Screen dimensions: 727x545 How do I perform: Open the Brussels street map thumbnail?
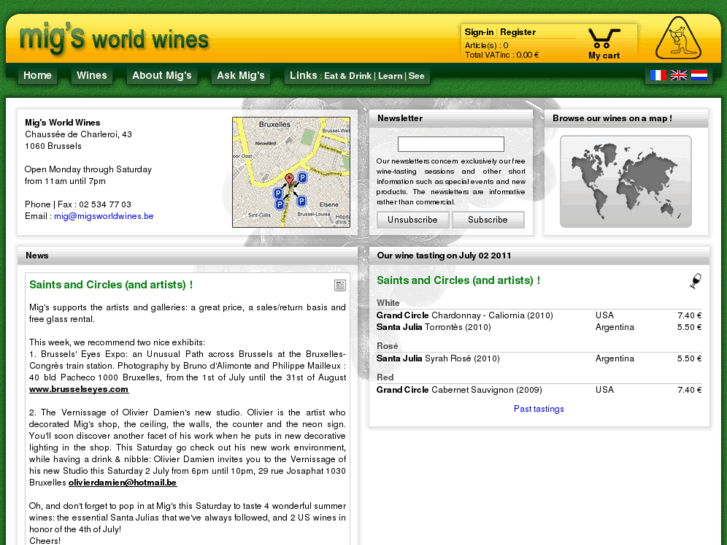click(x=291, y=172)
